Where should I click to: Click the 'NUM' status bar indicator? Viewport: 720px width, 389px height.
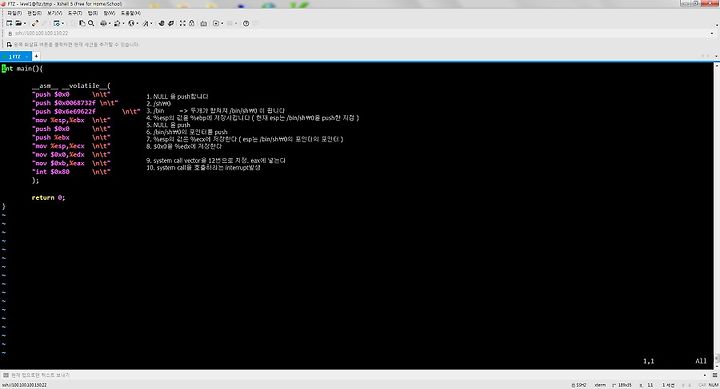[x=714, y=385]
